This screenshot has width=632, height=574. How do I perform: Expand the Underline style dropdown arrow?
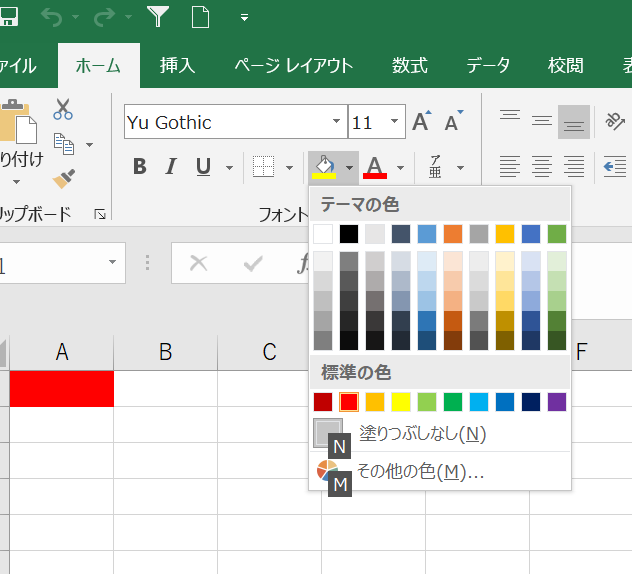229,167
